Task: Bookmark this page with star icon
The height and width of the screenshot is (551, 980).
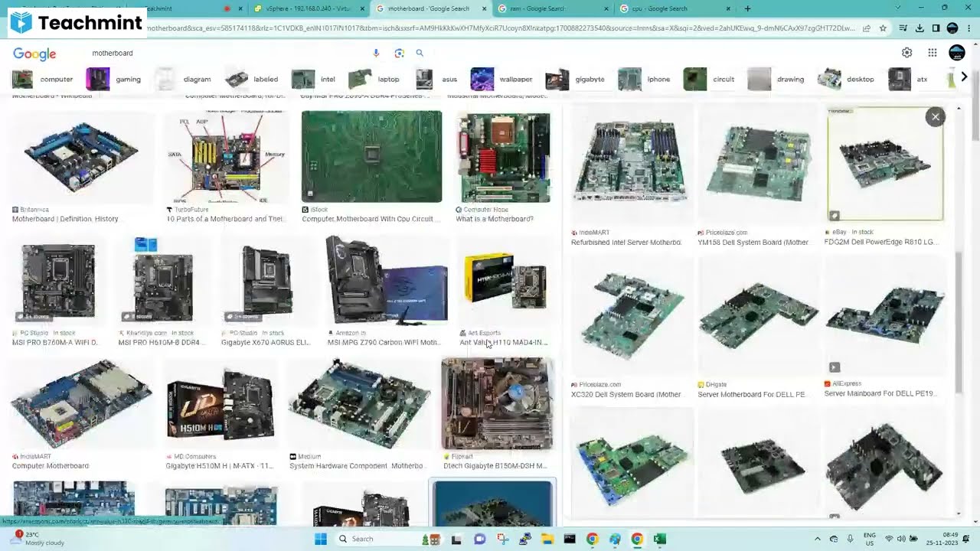Action: point(883,28)
